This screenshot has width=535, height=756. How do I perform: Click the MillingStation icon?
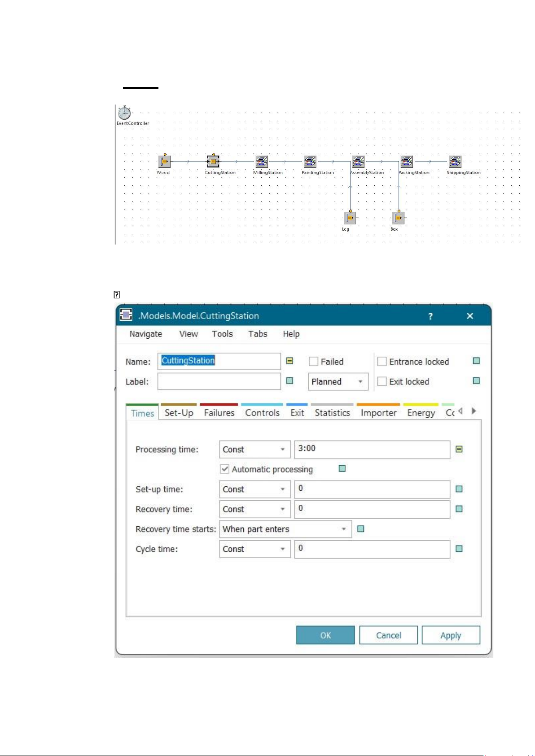pyautogui.click(x=262, y=161)
